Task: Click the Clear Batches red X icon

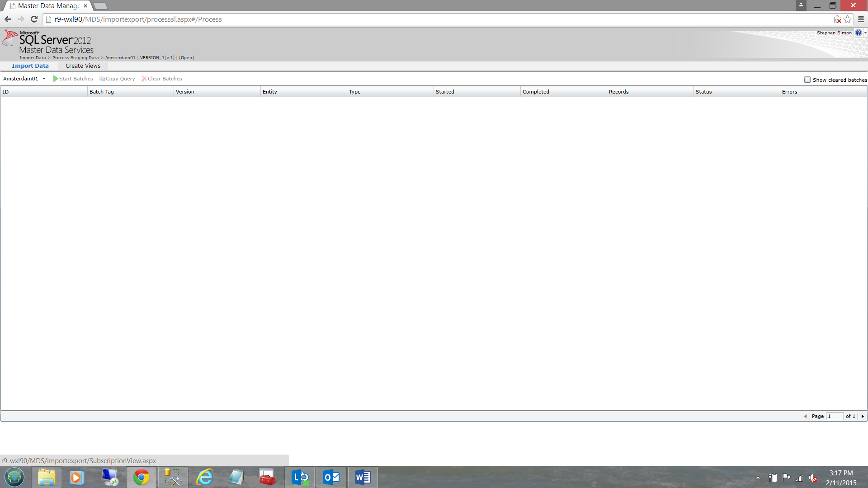Action: (x=144, y=79)
